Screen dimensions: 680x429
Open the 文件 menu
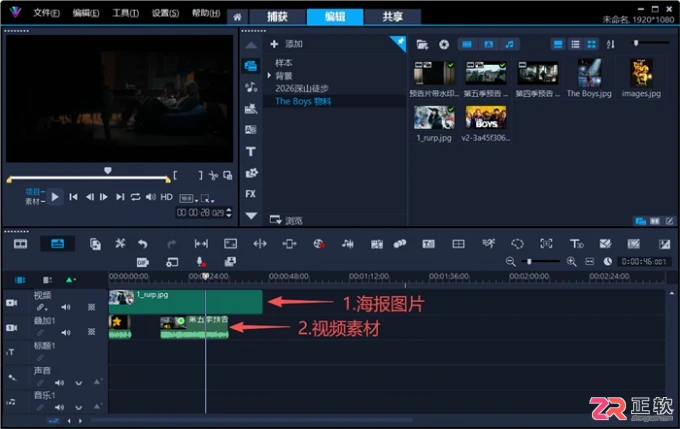[x=46, y=13]
